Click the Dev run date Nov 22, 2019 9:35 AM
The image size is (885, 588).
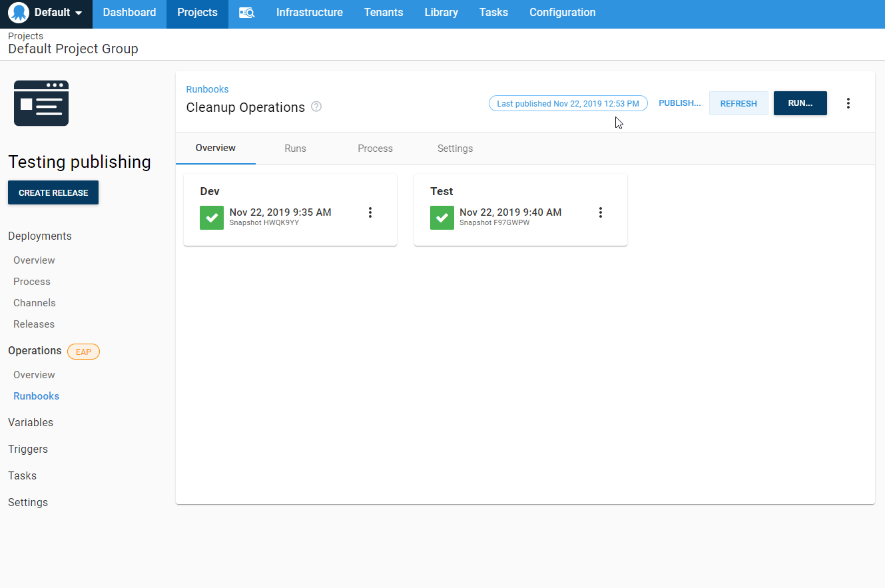click(280, 212)
